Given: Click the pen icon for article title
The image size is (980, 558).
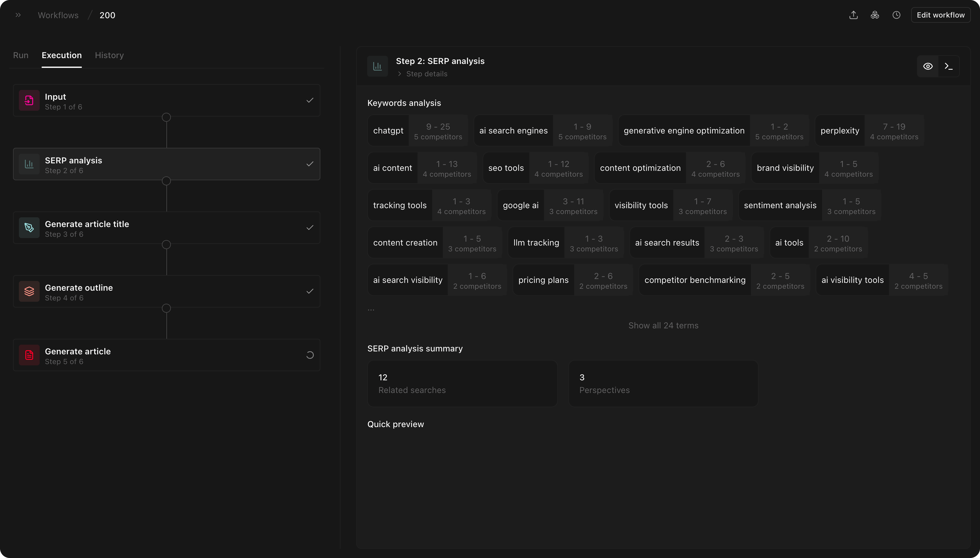Looking at the screenshot, I should tap(29, 228).
